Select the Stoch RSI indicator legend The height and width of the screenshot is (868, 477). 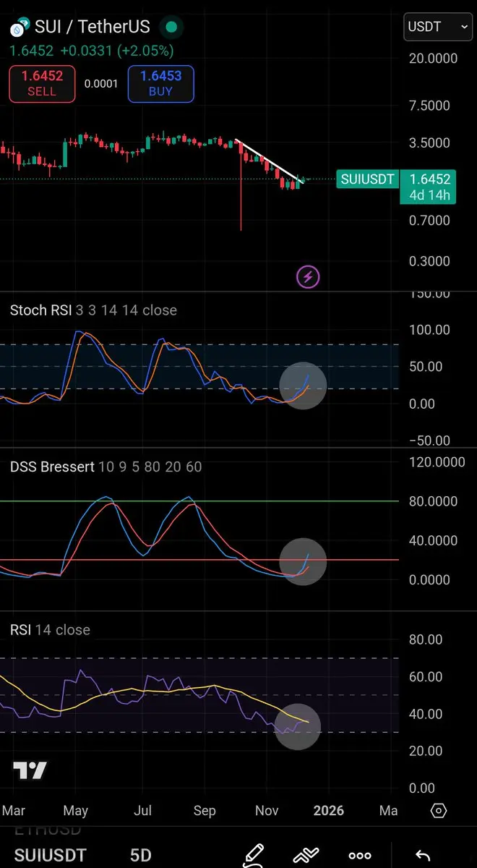coord(93,310)
